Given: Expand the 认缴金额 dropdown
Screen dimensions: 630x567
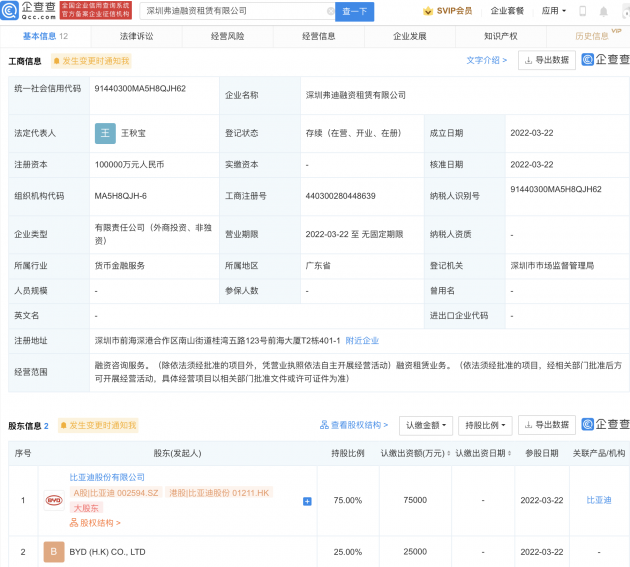Looking at the screenshot, I should tap(426, 426).
